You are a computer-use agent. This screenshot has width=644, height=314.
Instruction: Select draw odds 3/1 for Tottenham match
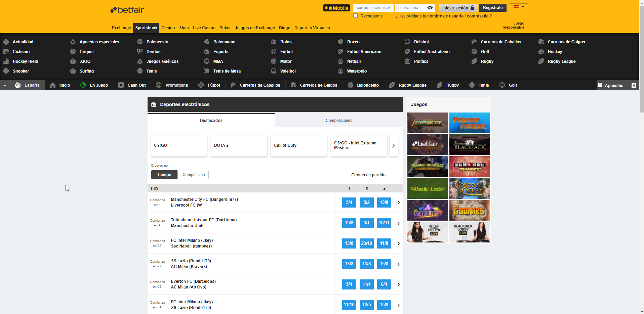(366, 223)
